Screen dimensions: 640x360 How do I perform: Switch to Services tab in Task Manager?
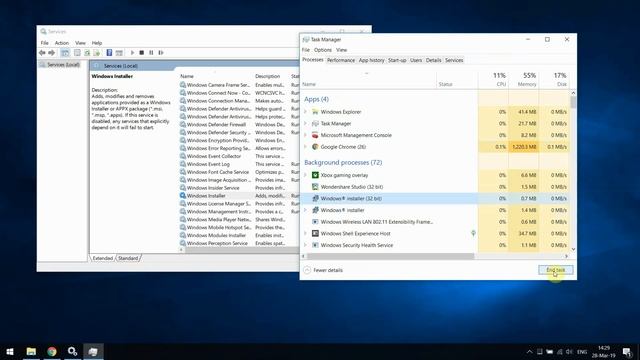[x=454, y=60]
